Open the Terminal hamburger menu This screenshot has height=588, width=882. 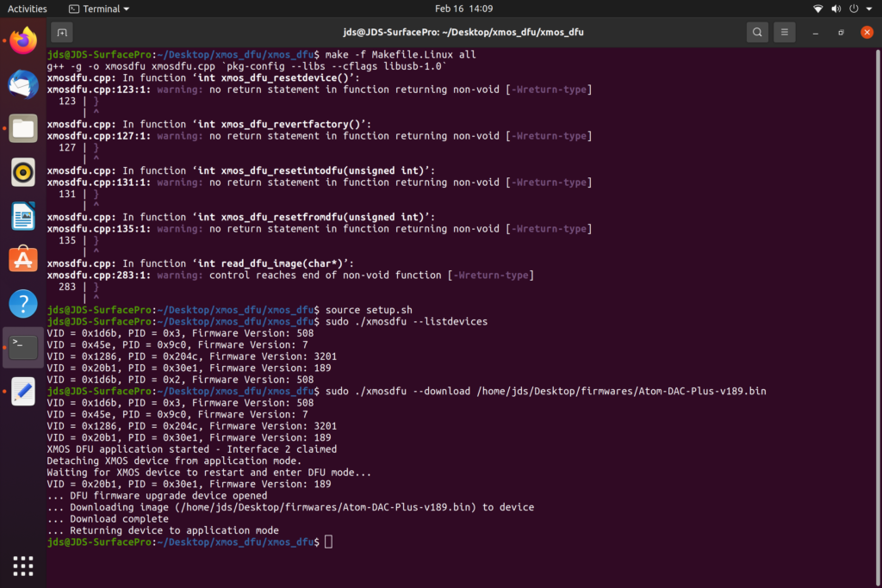click(x=785, y=32)
